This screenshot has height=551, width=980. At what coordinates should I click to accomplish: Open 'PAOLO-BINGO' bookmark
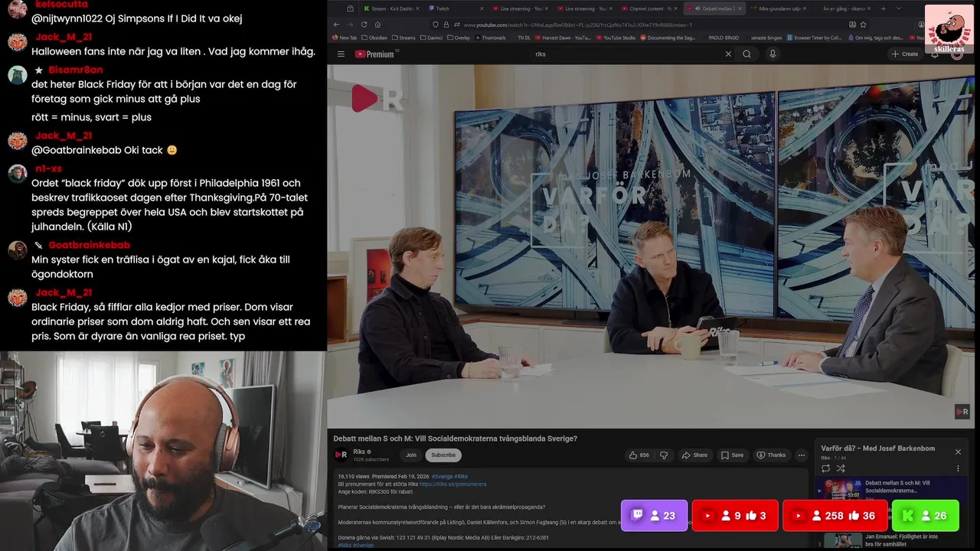tap(723, 37)
